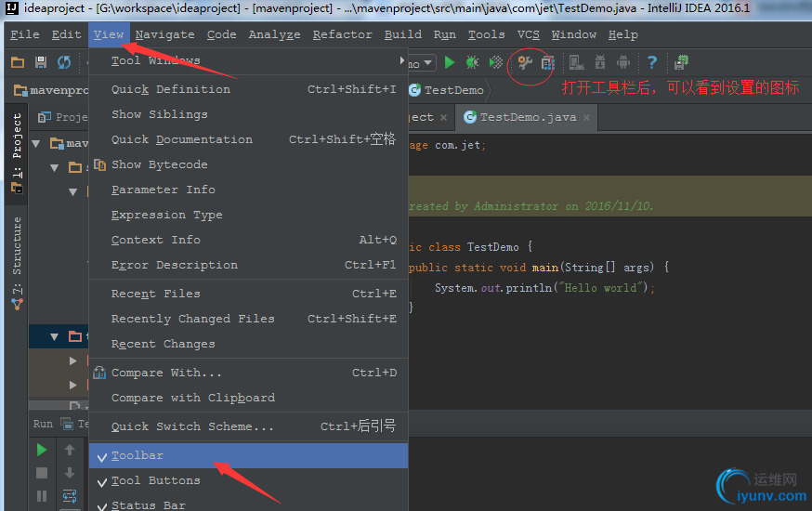The height and width of the screenshot is (511, 812).
Task: Open the Navigate menu
Action: click(x=164, y=34)
